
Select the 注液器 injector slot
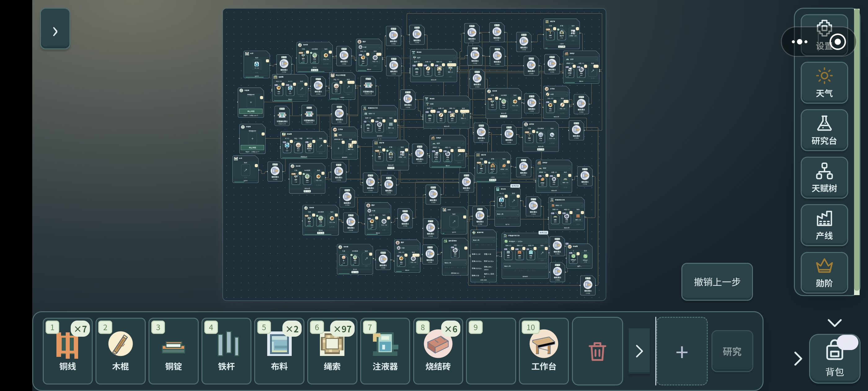click(385, 351)
